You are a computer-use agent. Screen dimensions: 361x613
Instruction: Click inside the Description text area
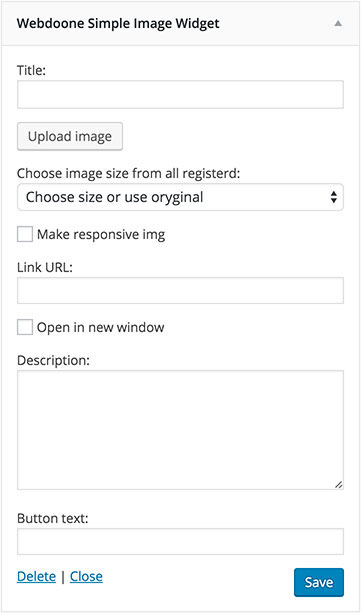[x=180, y=430]
